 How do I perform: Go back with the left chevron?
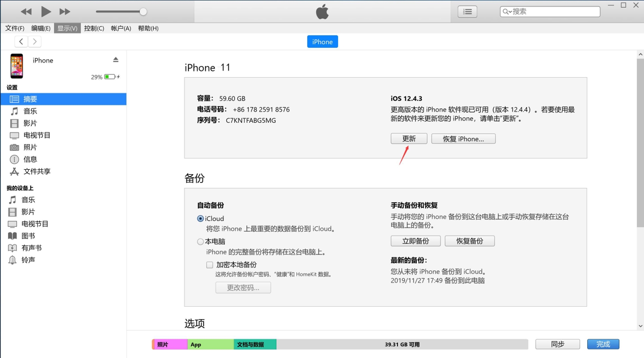pos(21,42)
